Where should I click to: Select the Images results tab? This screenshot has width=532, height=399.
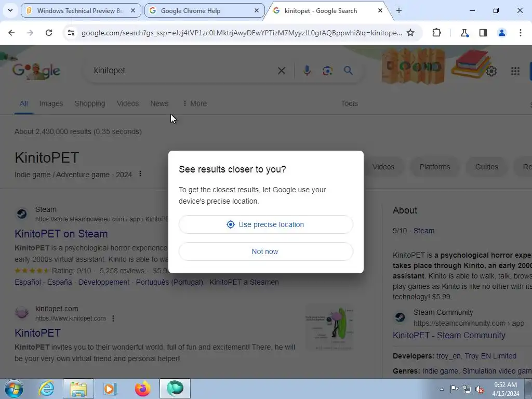click(x=51, y=103)
